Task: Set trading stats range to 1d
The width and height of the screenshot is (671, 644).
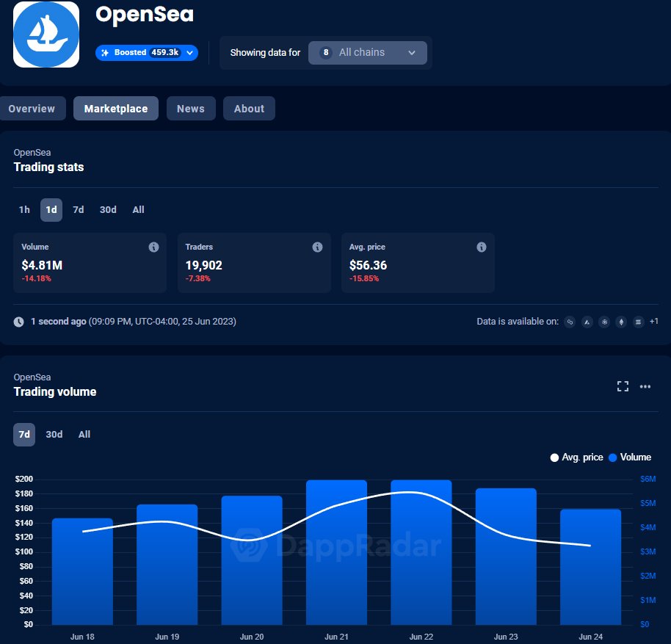Action: [51, 210]
